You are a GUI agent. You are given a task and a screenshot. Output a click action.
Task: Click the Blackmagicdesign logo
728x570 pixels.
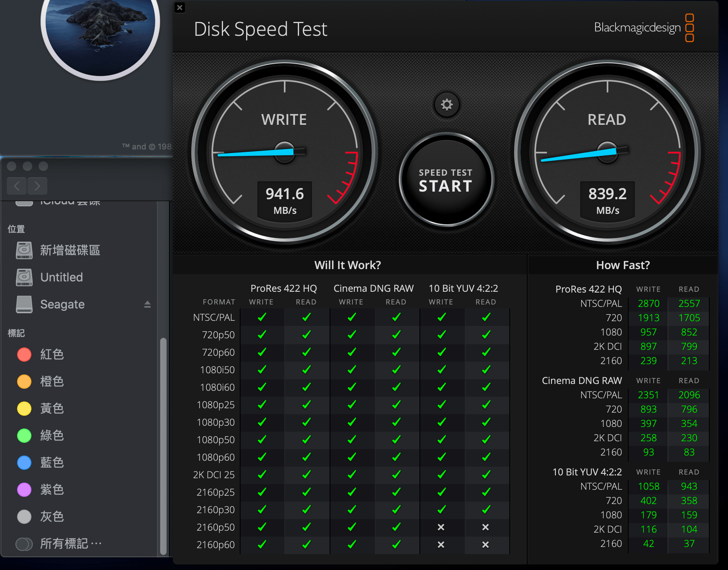pyautogui.click(x=644, y=28)
